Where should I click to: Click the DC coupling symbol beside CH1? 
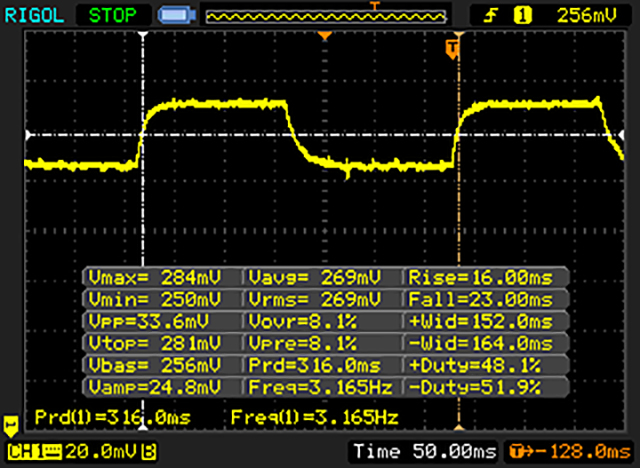coord(52,452)
